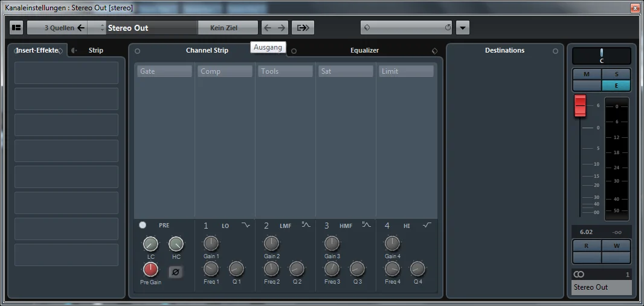Click the pan control showing C

pos(601,56)
